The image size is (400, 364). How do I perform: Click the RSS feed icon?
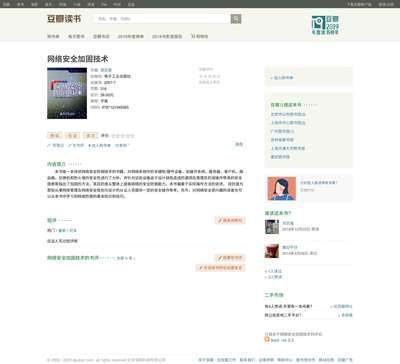(x=267, y=339)
